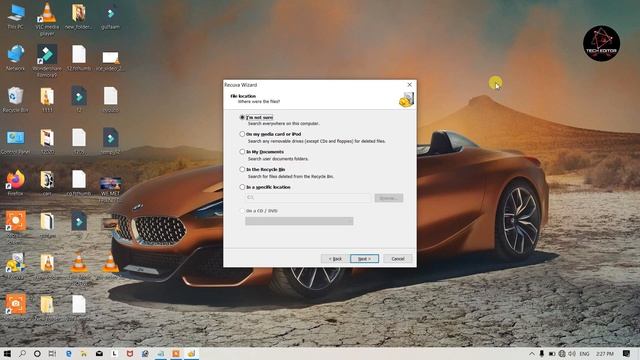Pick the "In the Recycle Bin" option
The height and width of the screenshot is (360, 640).
point(242,169)
